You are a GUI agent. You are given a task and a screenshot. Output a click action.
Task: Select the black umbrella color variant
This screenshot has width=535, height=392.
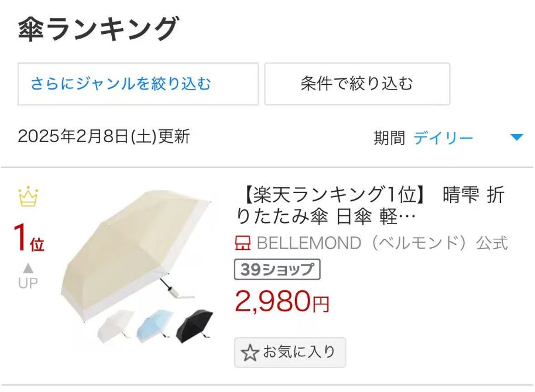click(194, 325)
